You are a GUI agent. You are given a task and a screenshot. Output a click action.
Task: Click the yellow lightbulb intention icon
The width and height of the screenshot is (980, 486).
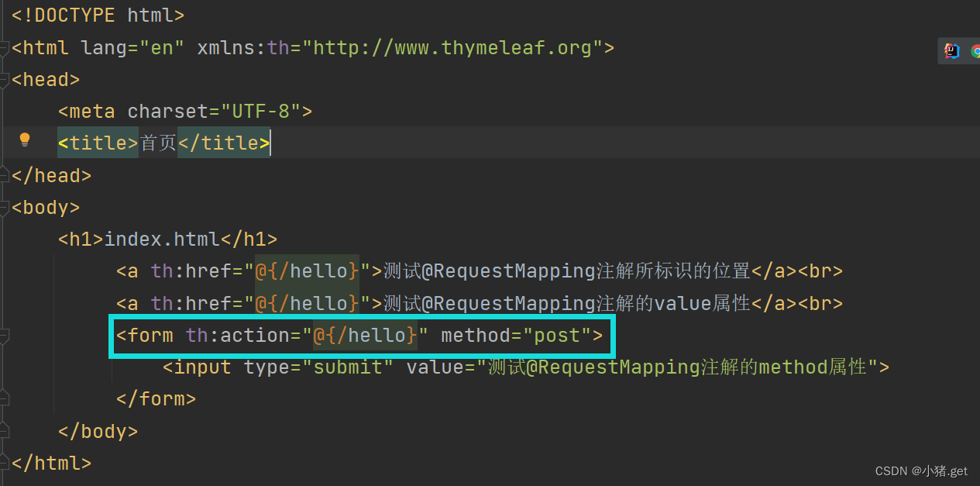pyautogui.click(x=25, y=140)
